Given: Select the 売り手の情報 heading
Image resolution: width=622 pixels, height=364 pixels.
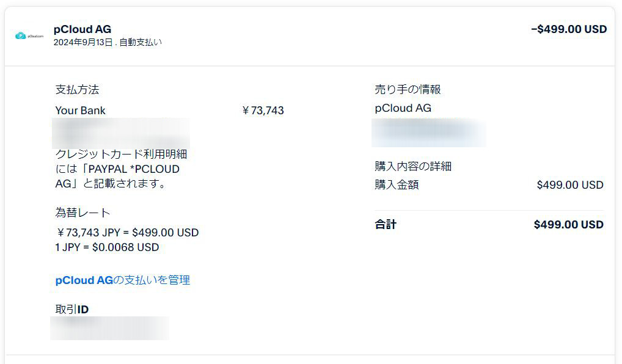Looking at the screenshot, I should (x=408, y=90).
